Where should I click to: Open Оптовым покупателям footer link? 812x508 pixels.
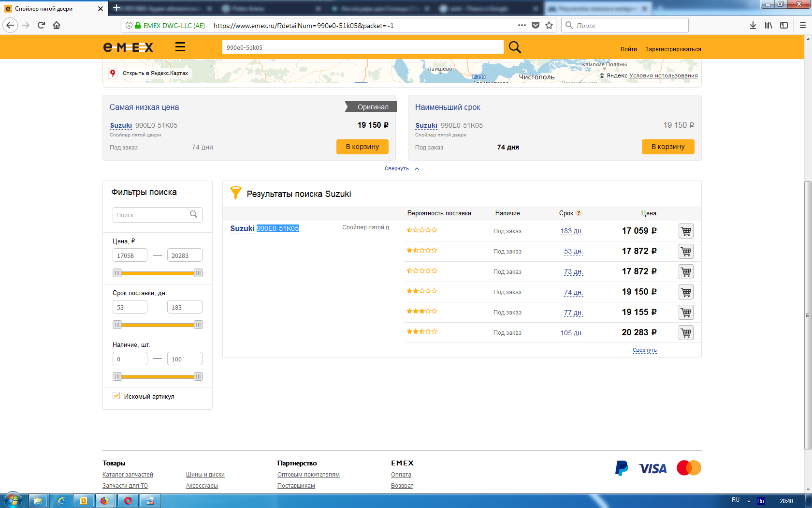tap(308, 475)
